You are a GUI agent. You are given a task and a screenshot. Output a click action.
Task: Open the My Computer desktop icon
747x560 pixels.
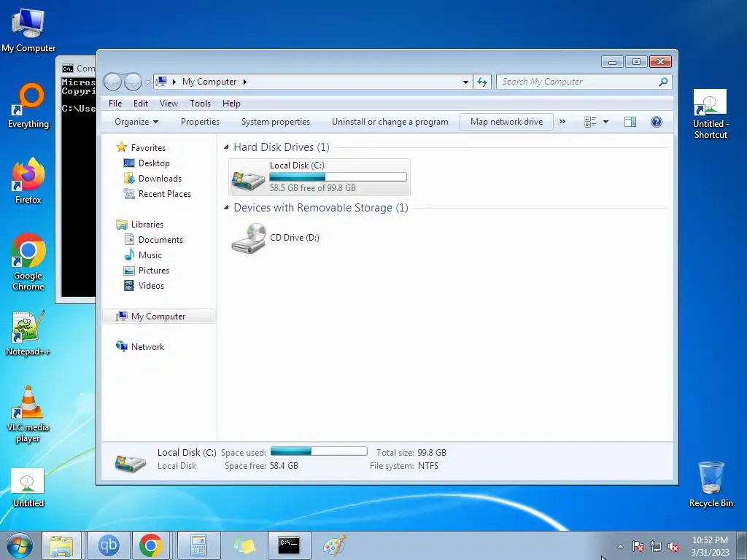pos(28,29)
